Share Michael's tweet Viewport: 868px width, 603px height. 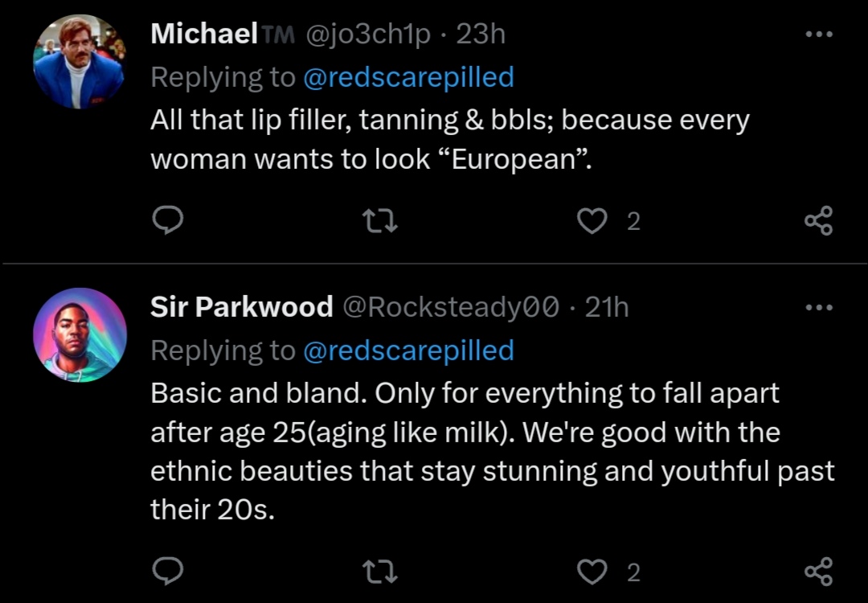click(x=819, y=220)
